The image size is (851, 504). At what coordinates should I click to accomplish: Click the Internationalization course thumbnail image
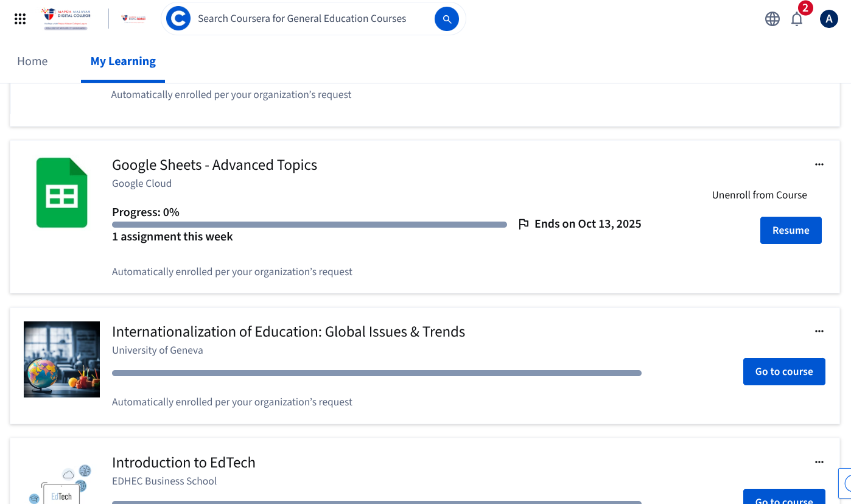61,359
